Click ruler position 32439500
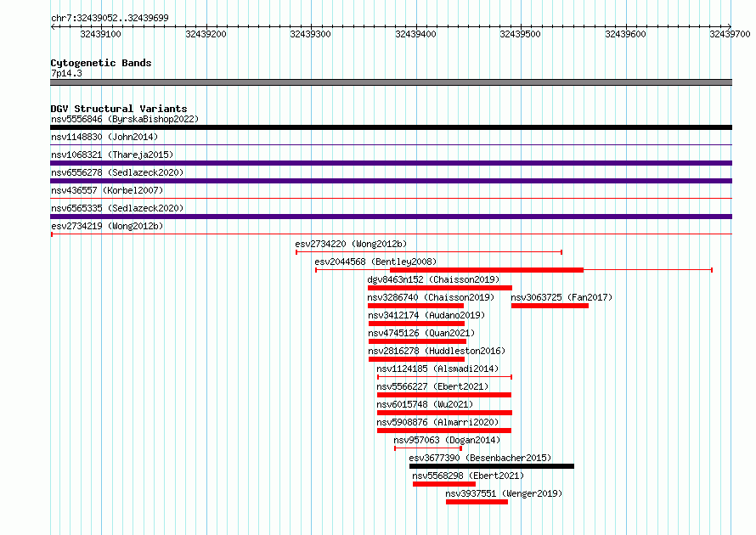 click(x=520, y=34)
